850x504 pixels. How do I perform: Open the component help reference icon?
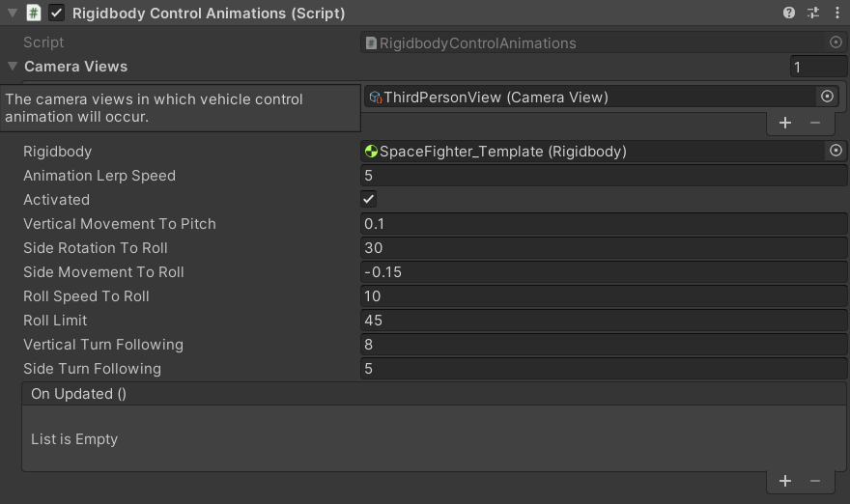pyautogui.click(x=789, y=14)
